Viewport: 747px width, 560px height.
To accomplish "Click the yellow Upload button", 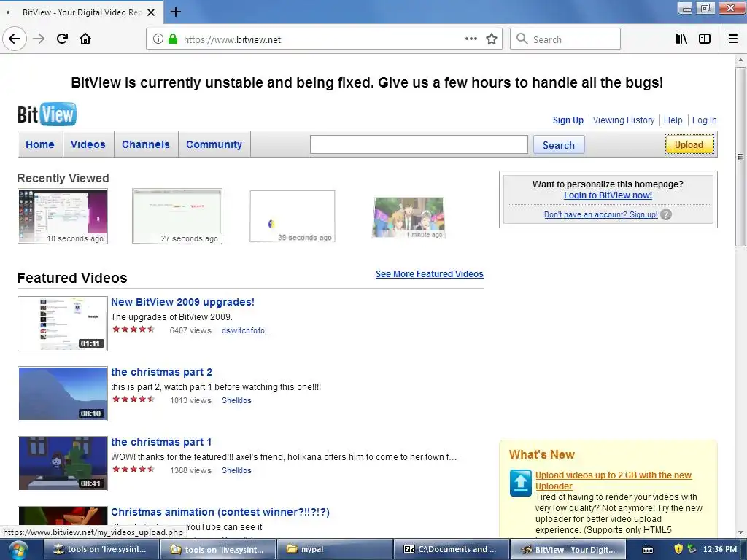I will pyautogui.click(x=689, y=145).
